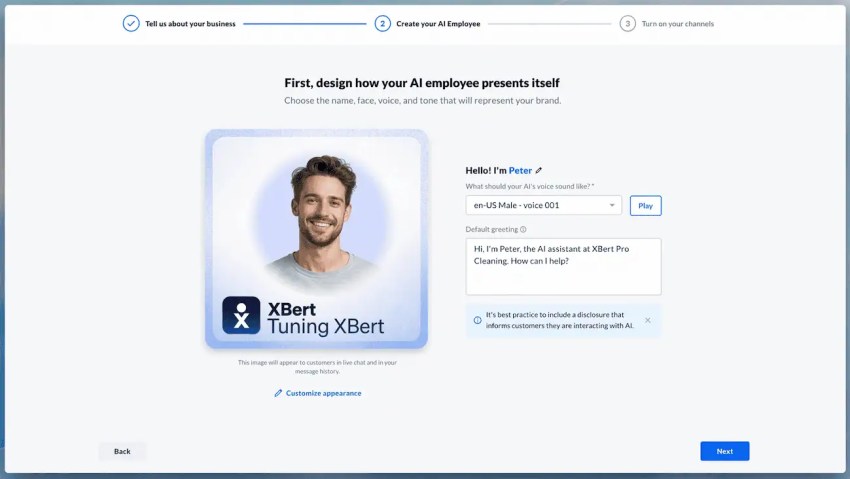
Task: Click the info icon in disclosure notice
Action: tap(478, 320)
